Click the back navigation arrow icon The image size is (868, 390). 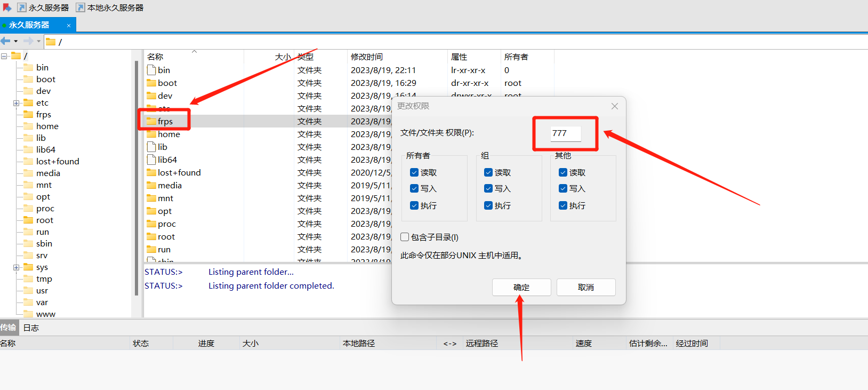pyautogui.click(x=6, y=41)
